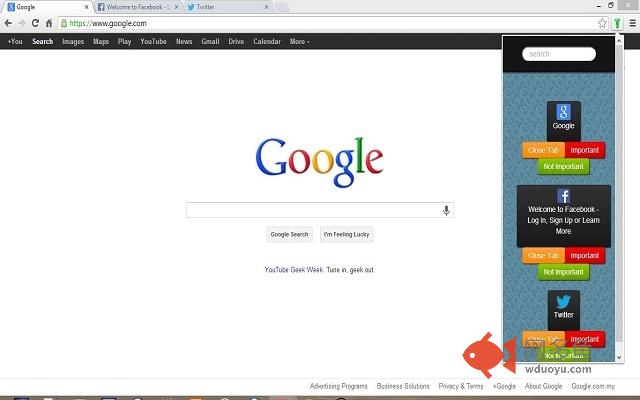Click the green padlock in the address bar
640x400 pixels.
coord(64,23)
